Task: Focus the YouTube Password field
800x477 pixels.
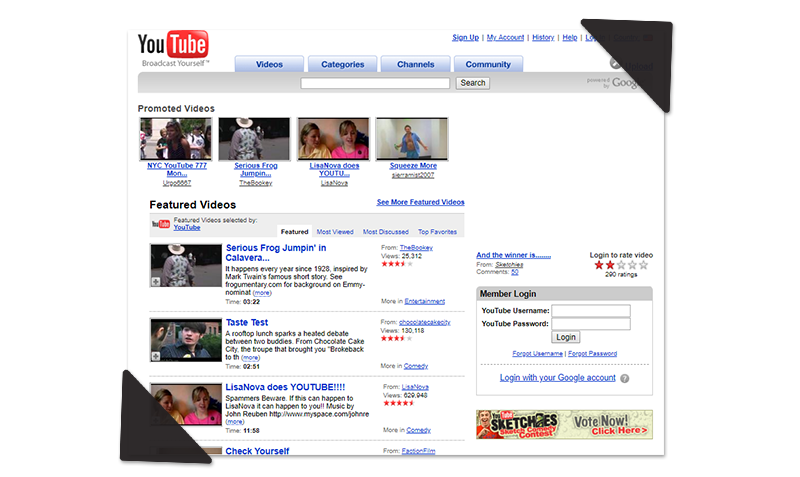Action: point(591,324)
